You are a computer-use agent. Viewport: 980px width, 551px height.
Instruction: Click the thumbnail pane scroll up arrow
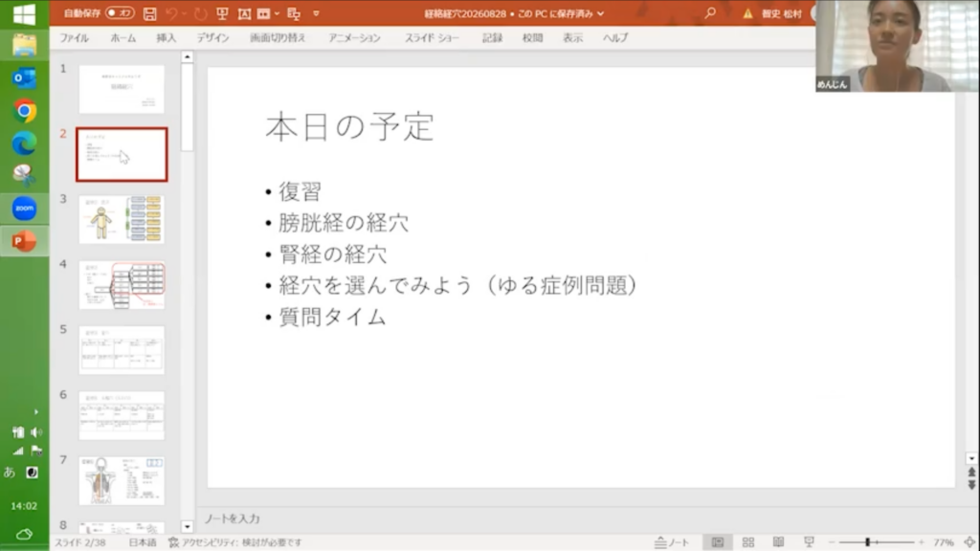click(187, 56)
